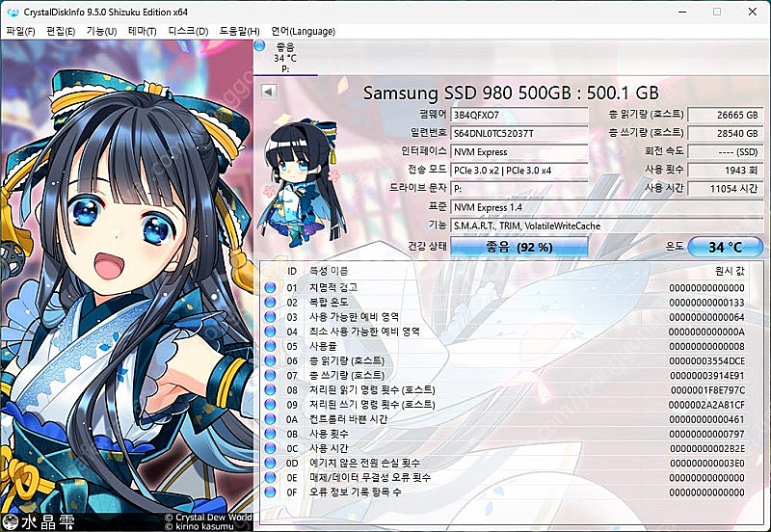Click the status icon for 사용률 row
The height and width of the screenshot is (532, 771).
point(270,346)
